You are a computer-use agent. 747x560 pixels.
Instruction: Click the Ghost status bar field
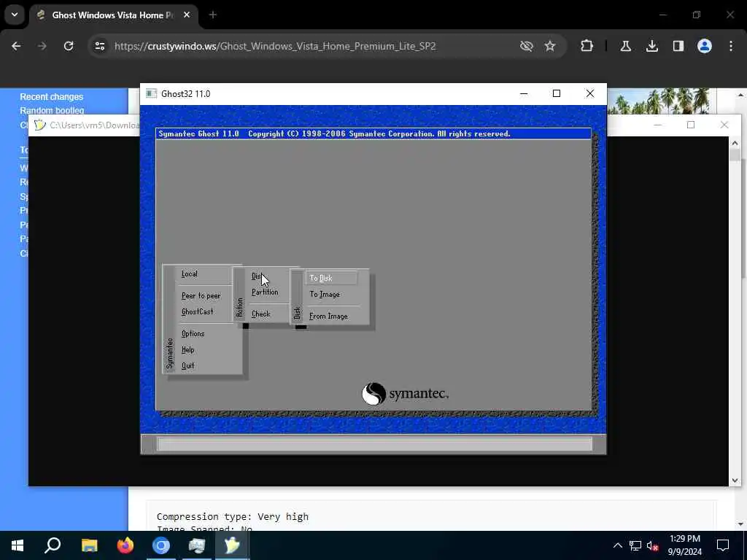click(x=374, y=444)
